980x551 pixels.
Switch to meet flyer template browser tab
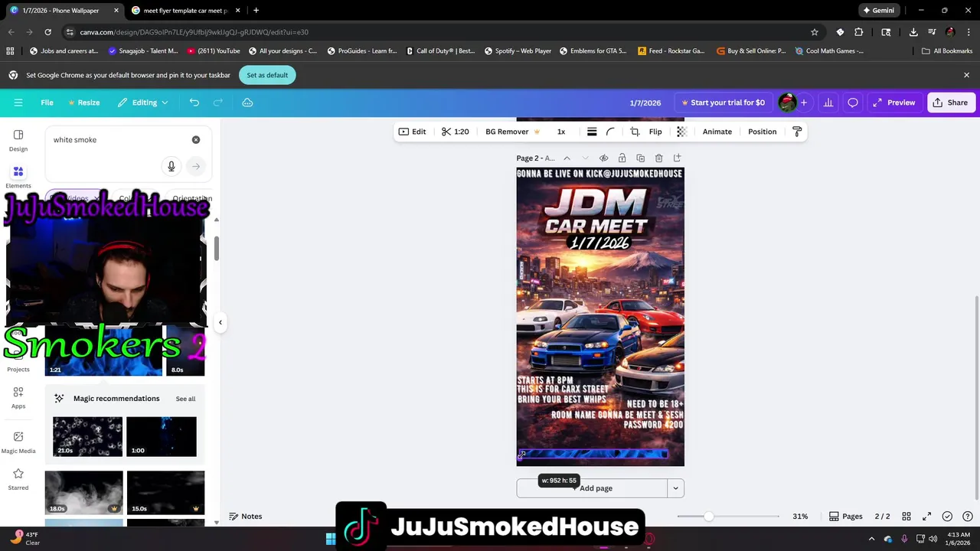point(185,11)
